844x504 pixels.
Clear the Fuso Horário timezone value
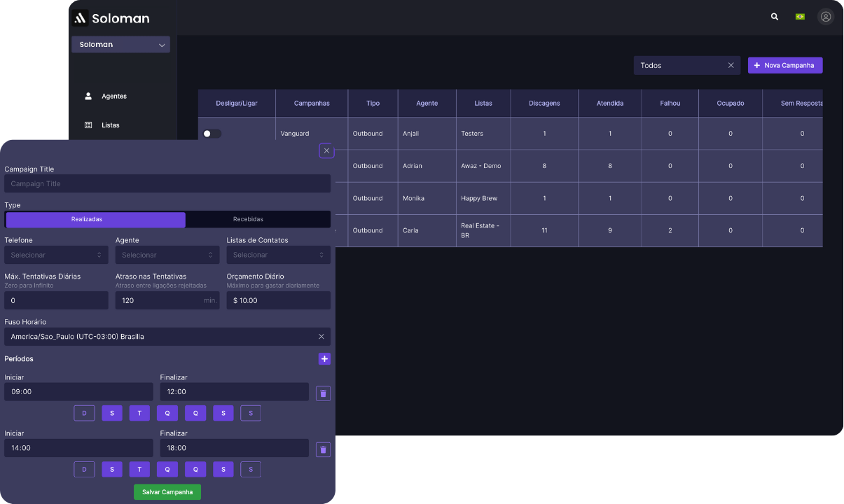tap(321, 337)
